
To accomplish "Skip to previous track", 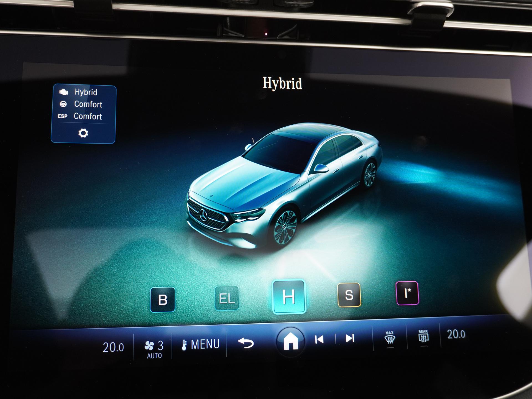I will (x=319, y=339).
